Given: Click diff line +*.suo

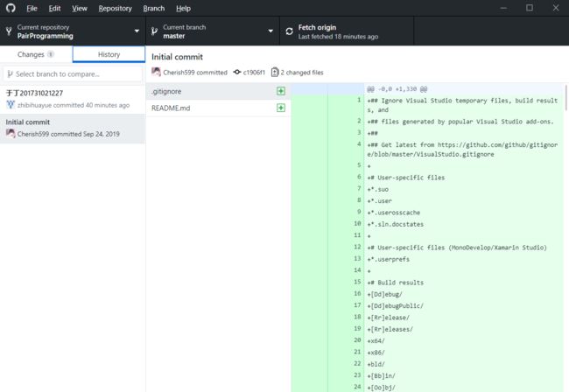Looking at the screenshot, I should (378, 189).
